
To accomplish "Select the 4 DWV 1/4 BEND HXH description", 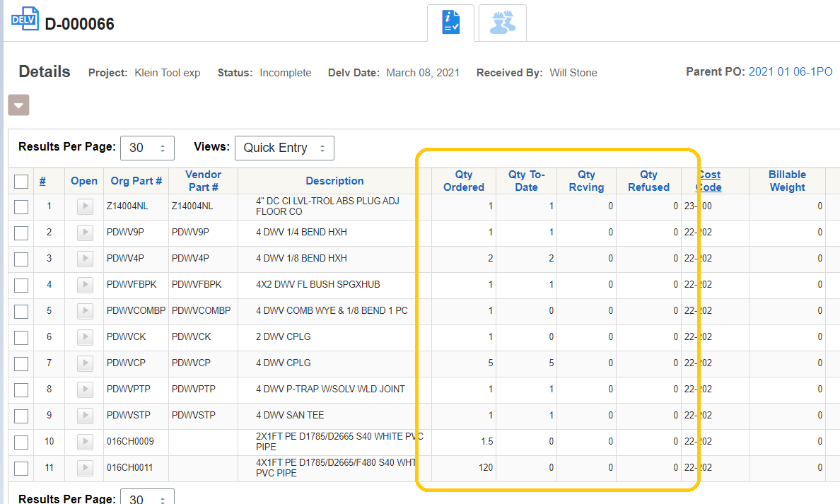I will [x=301, y=233].
